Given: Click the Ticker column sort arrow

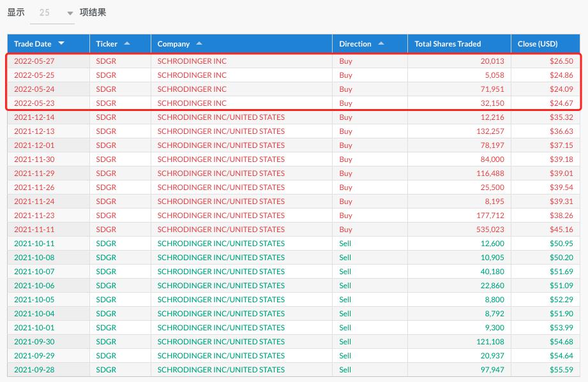Looking at the screenshot, I should (127, 43).
